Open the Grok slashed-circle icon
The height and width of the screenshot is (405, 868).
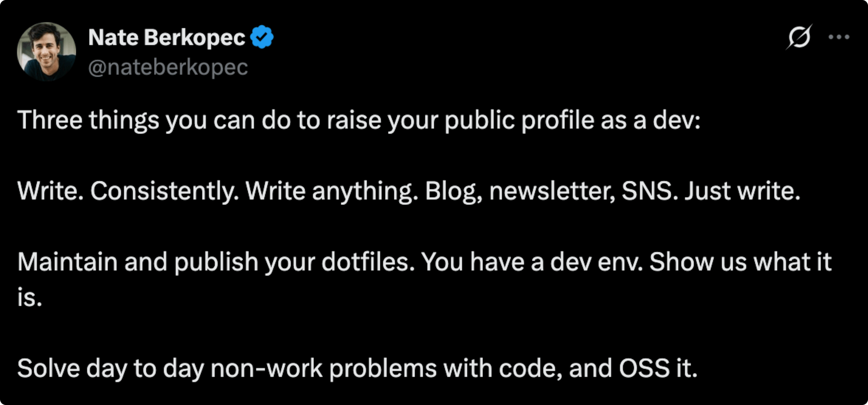(799, 37)
